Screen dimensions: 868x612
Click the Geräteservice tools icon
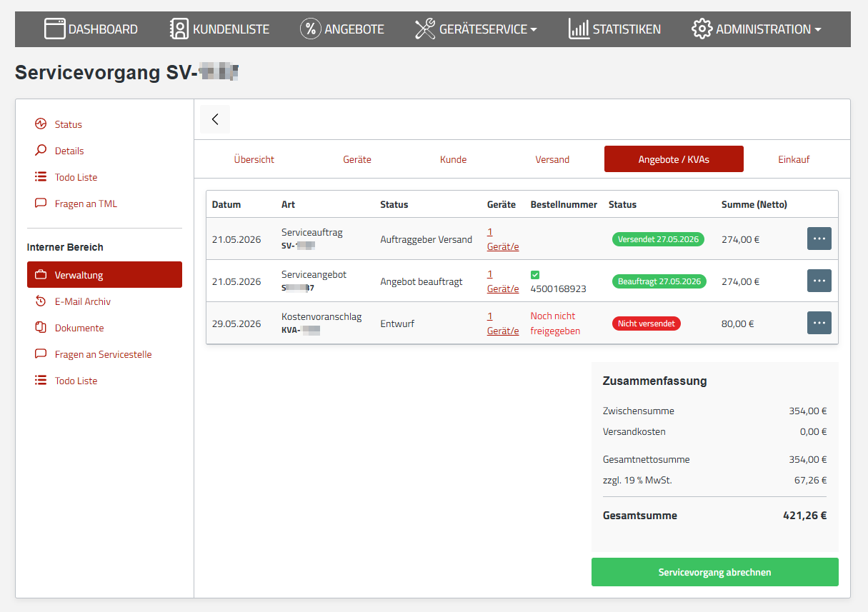425,29
